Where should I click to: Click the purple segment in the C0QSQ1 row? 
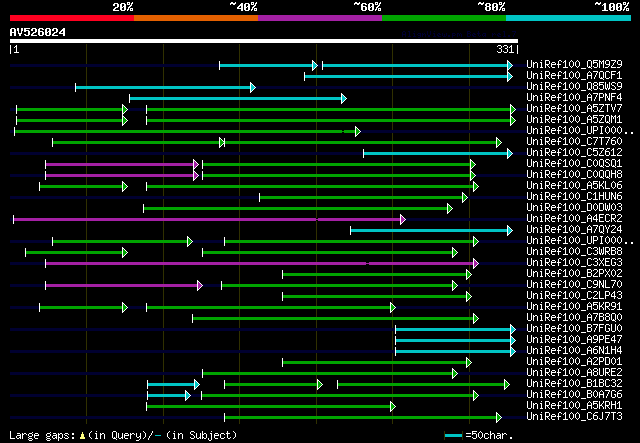pos(122,165)
